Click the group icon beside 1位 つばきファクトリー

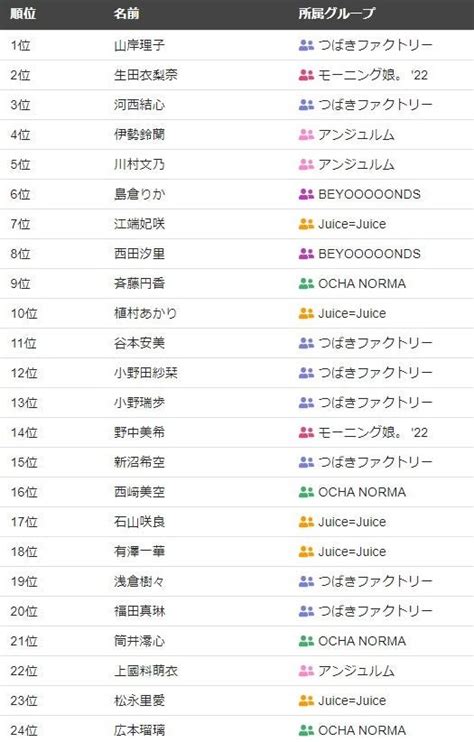pos(306,45)
